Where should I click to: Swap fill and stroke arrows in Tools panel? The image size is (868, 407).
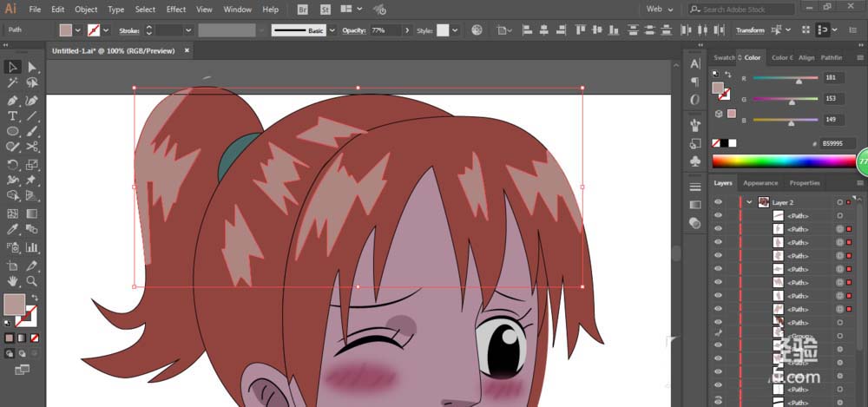click(x=35, y=298)
